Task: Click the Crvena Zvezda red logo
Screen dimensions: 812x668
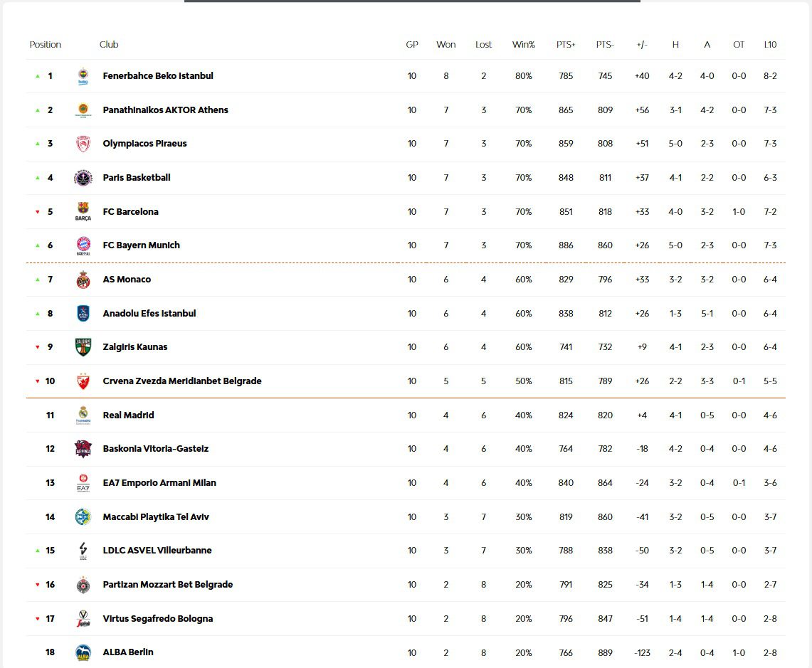Action: [83, 381]
